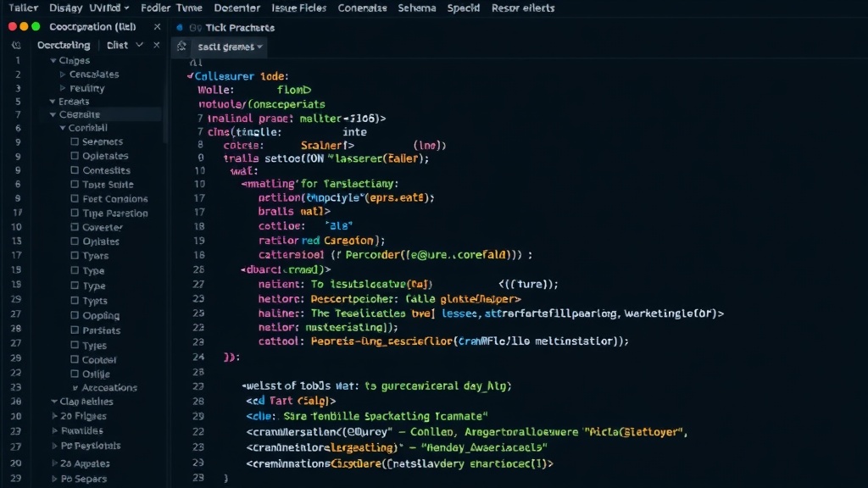The width and height of the screenshot is (868, 488).
Task: Click the code line starting with hetlore:
Action: click(x=390, y=299)
